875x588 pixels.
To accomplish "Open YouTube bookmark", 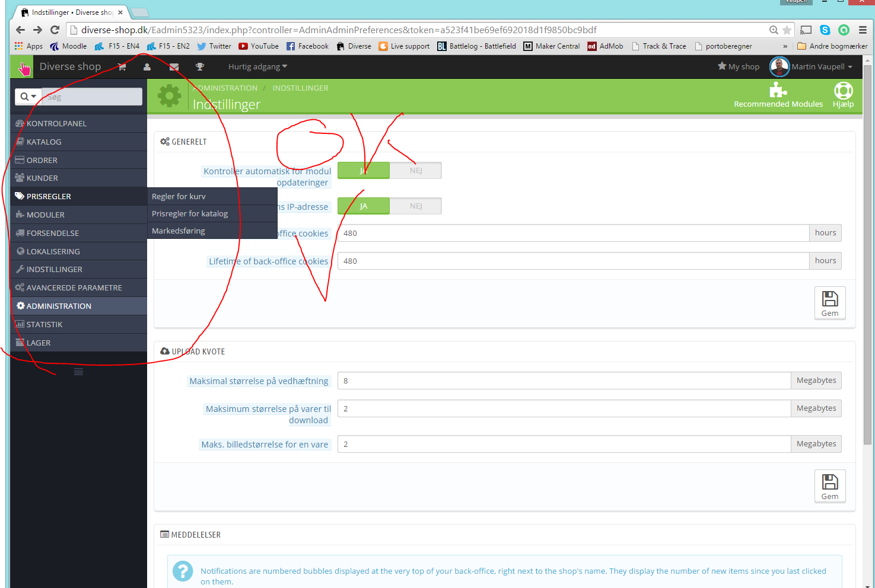I will click(259, 46).
